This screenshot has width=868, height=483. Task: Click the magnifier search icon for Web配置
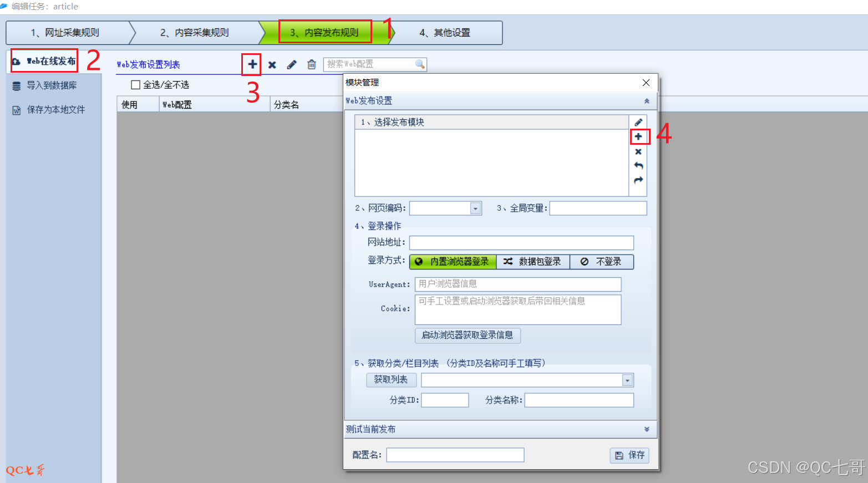point(420,64)
